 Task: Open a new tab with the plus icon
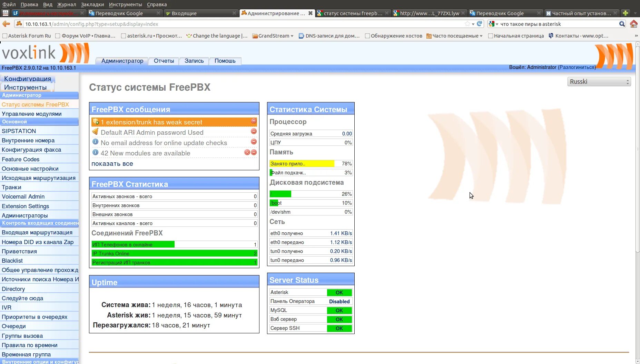pyautogui.click(x=625, y=13)
